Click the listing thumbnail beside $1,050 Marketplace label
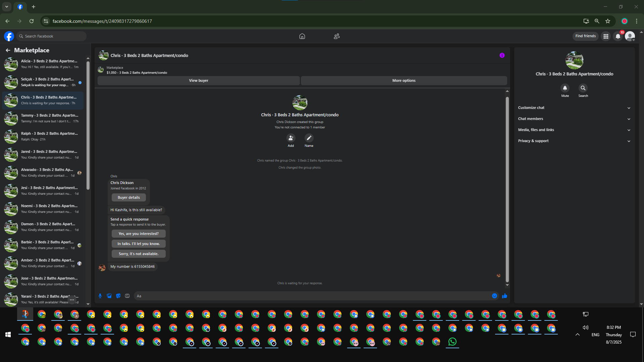The image size is (644, 362). (101, 70)
